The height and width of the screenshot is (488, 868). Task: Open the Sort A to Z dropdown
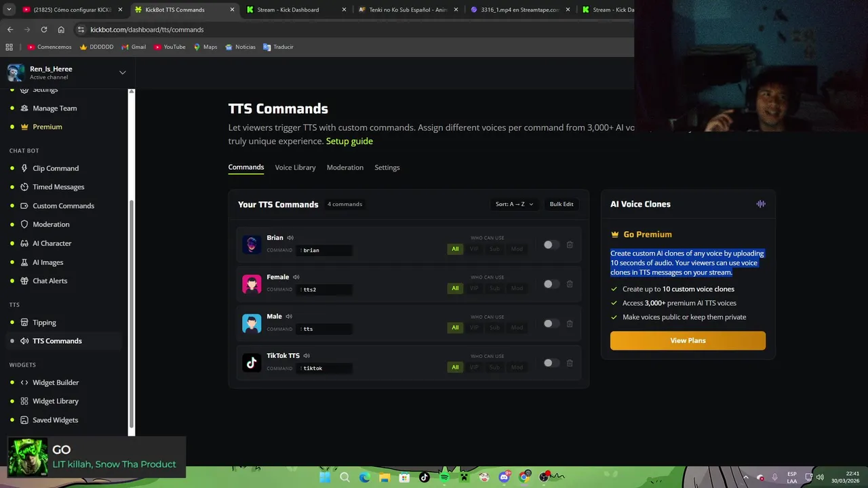(x=514, y=204)
